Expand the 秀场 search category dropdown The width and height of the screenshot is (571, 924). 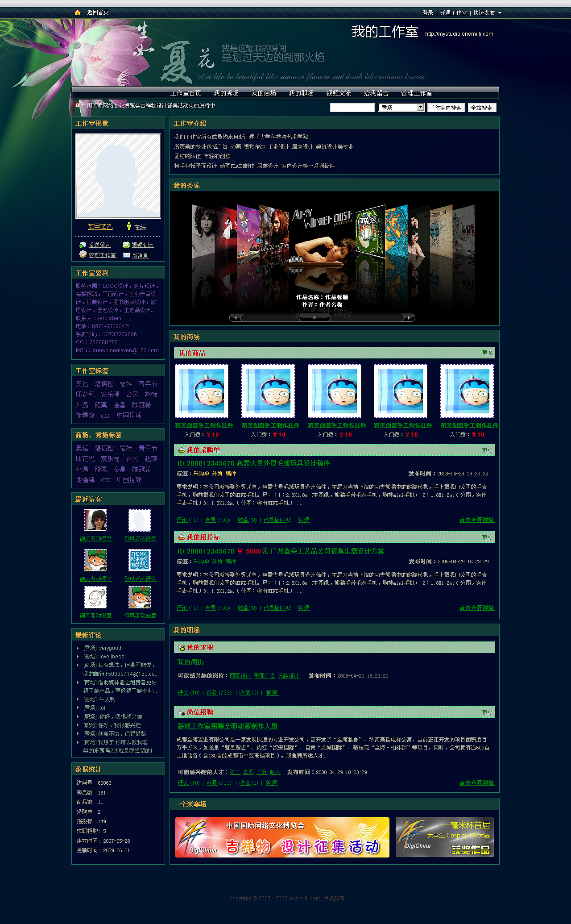tap(420, 108)
